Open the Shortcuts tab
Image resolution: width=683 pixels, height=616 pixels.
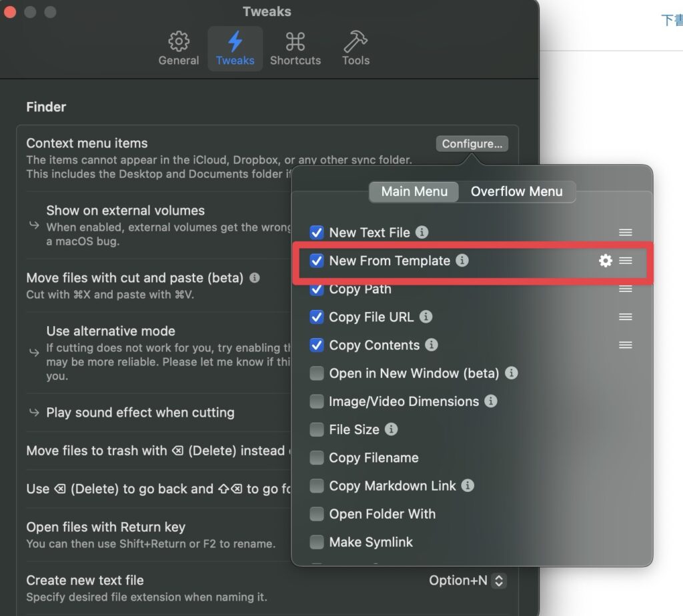click(295, 49)
